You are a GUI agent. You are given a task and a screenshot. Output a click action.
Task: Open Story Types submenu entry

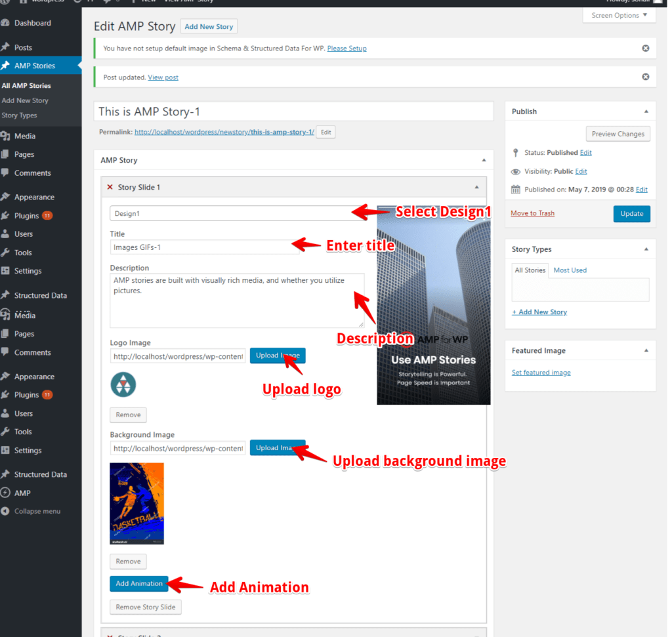pyautogui.click(x=19, y=115)
